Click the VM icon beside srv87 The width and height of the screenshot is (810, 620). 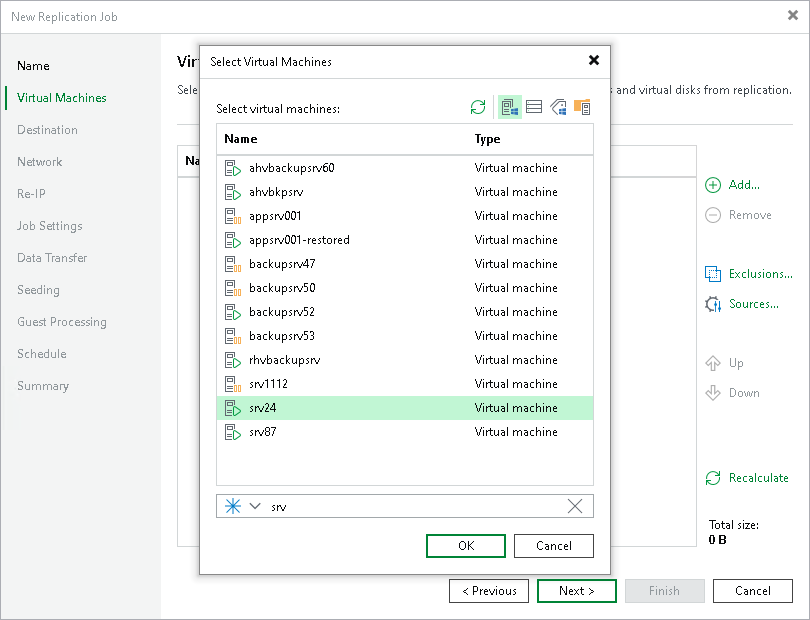233,432
